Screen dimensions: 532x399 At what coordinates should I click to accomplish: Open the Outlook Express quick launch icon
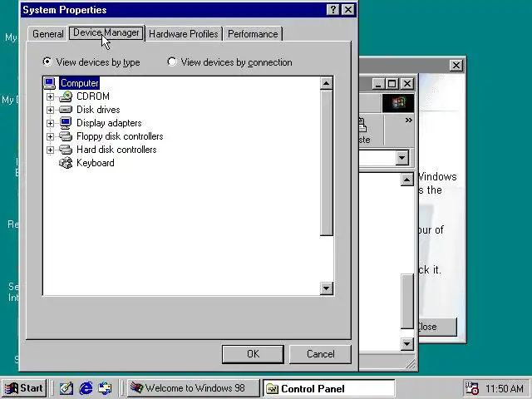click(105, 388)
